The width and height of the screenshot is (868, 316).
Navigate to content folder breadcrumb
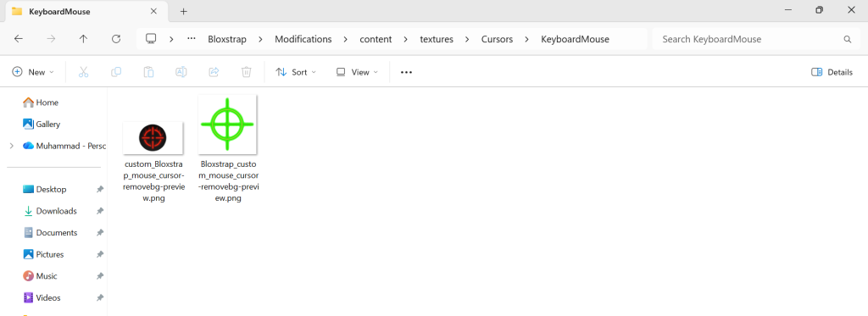(x=376, y=39)
